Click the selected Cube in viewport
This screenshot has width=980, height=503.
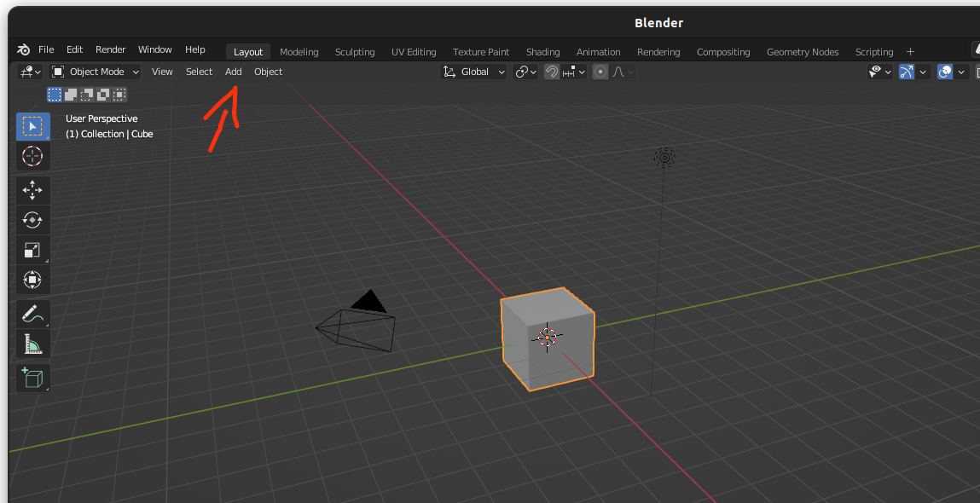coord(547,338)
